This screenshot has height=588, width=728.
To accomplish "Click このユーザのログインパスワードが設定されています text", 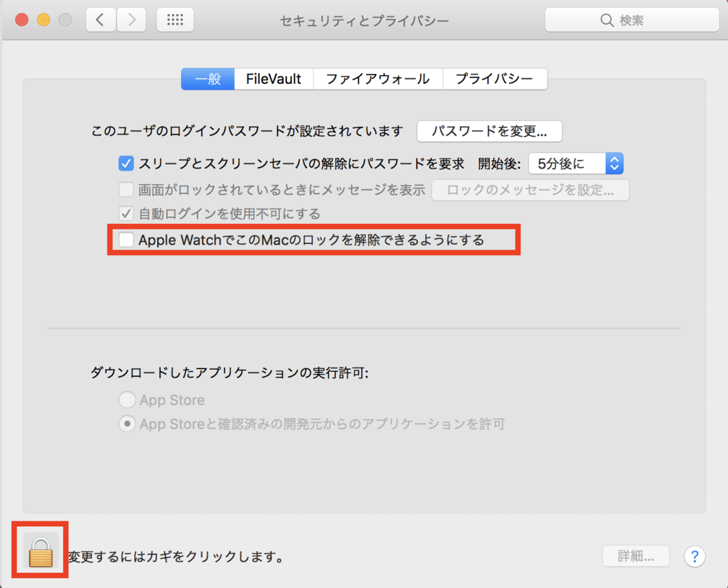I will tap(247, 132).
